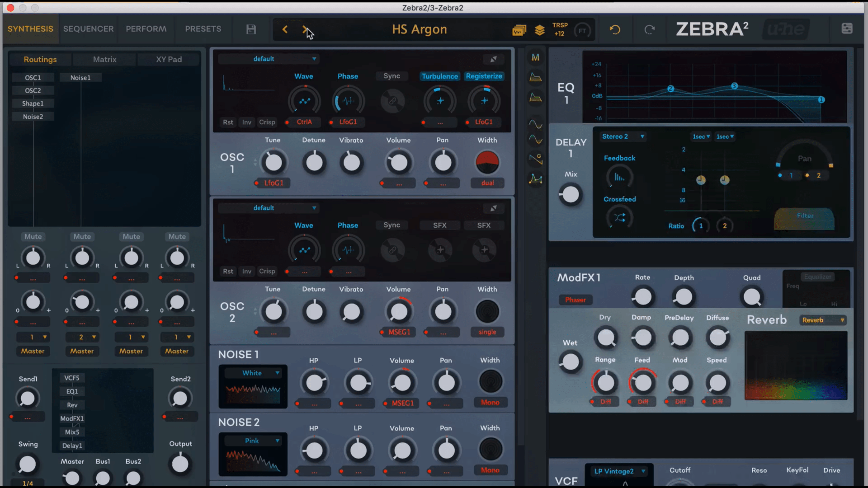Screen dimensions: 868x488
Task: Click OSC 1 Width red knob
Action: [487, 163]
